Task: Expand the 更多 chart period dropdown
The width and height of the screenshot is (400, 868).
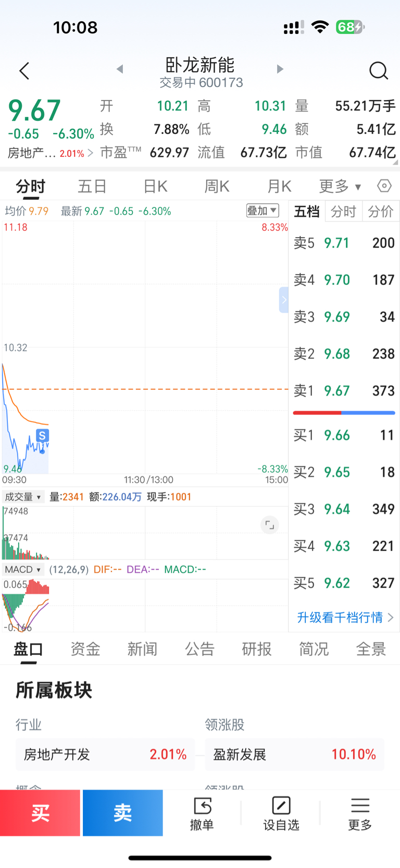Action: point(340,186)
